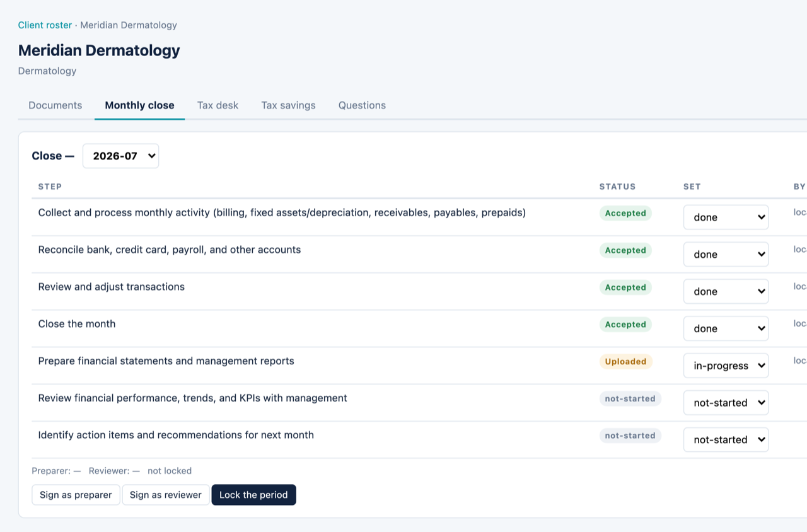Click the step text 'Close the month'

coord(77,324)
